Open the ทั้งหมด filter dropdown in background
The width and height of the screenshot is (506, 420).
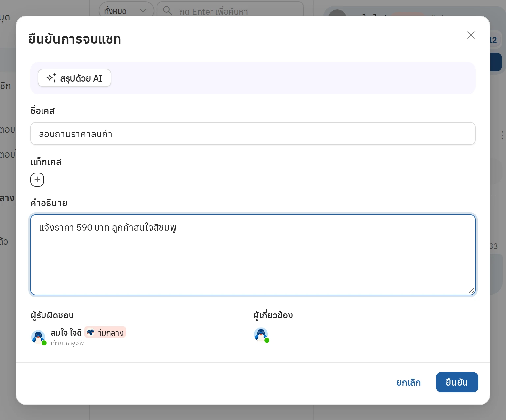126,10
